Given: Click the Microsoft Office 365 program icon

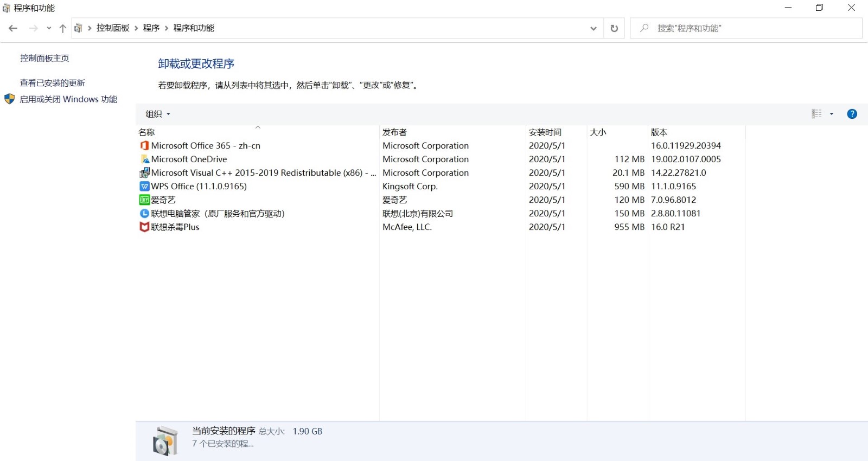Looking at the screenshot, I should click(144, 145).
